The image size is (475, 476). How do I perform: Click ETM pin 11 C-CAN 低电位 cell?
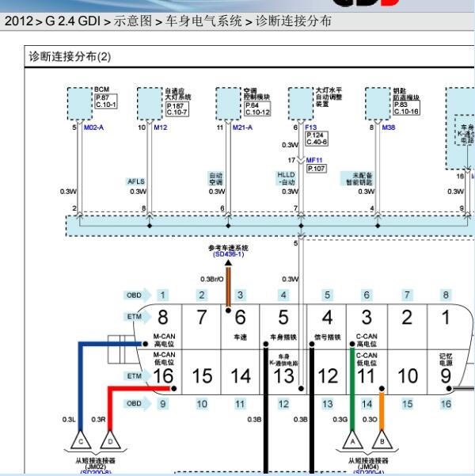click(367, 372)
